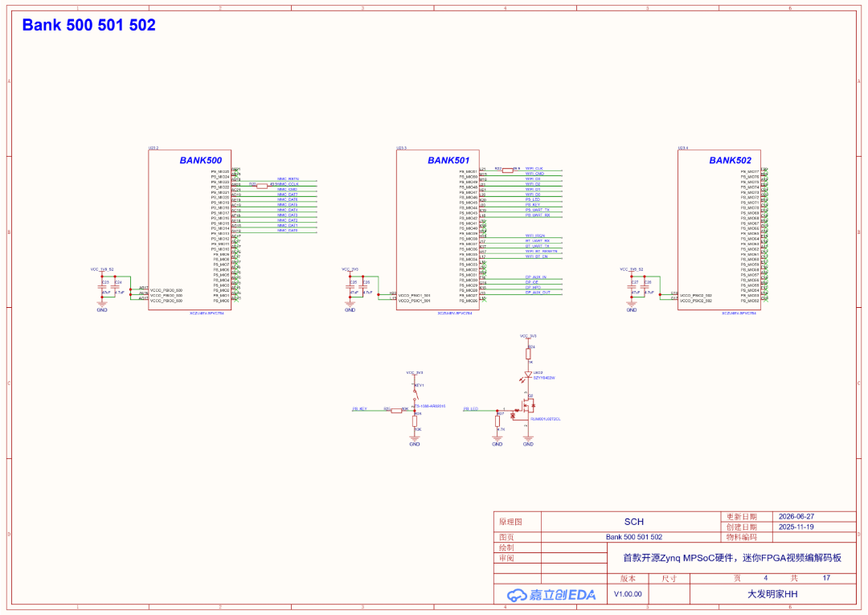Select the LED diode symbol below R24
This screenshot has width=868, height=615.
click(528, 375)
